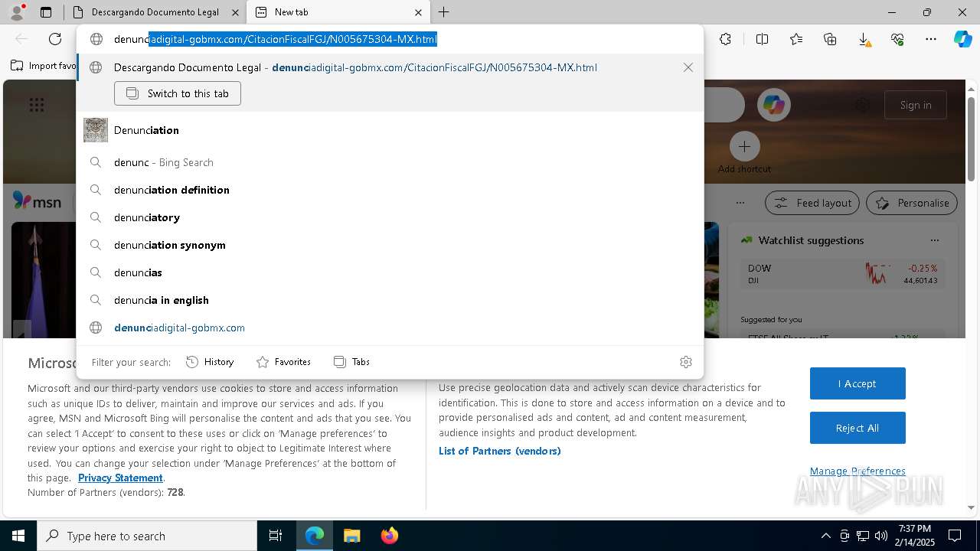The height and width of the screenshot is (551, 980).
Task: Open the Browser essentials heart icon
Action: (897, 39)
